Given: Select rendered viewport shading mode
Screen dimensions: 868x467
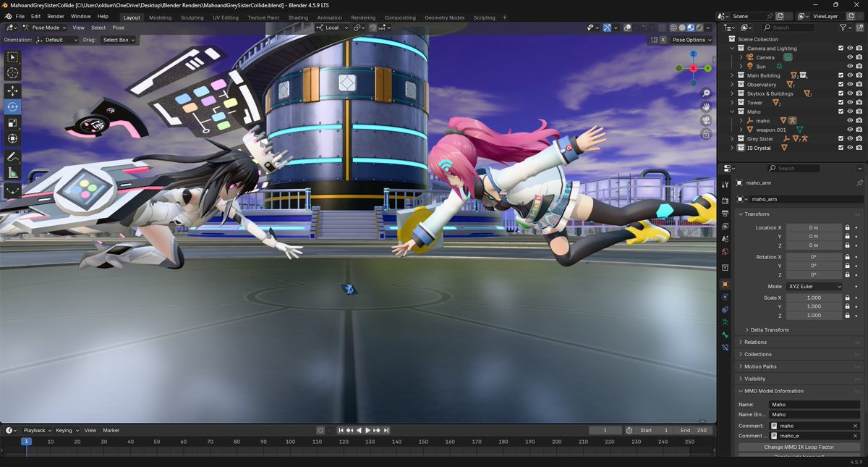Looking at the screenshot, I should 699,28.
